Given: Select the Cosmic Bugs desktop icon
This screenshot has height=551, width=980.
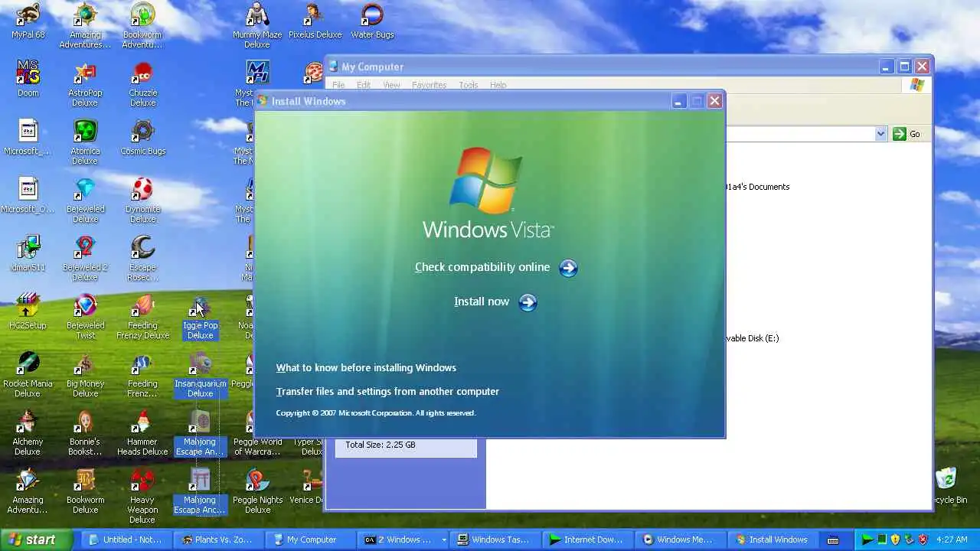Looking at the screenshot, I should (142, 137).
